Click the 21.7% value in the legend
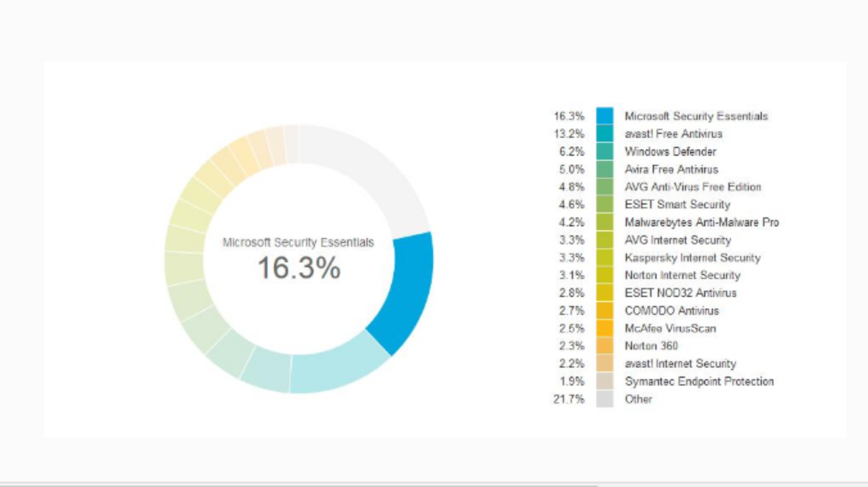The image size is (868, 487). click(x=568, y=399)
